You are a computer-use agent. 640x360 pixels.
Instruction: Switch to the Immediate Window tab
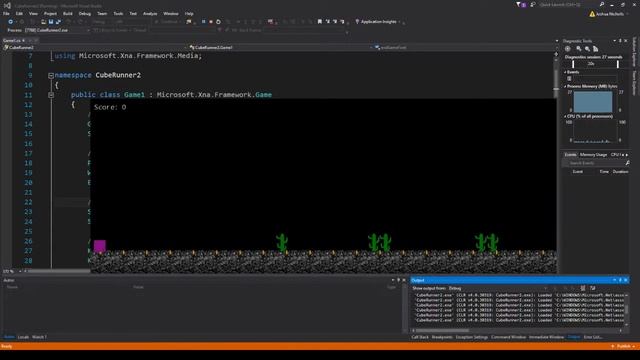click(546, 337)
